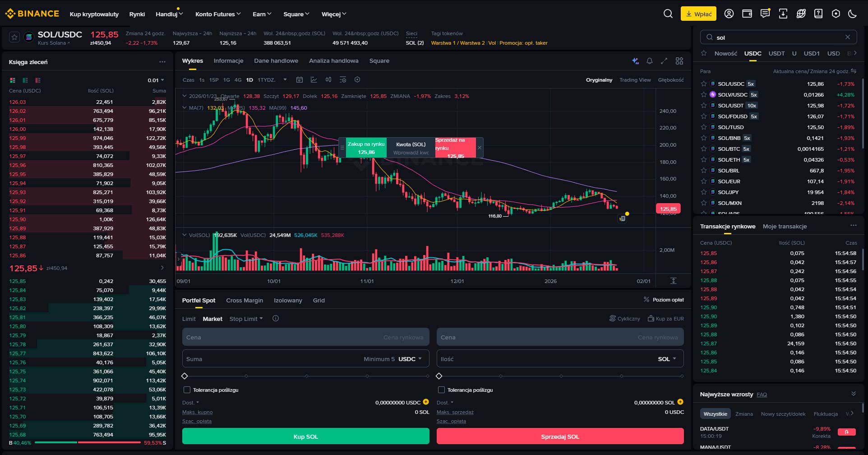Image resolution: width=868 pixels, height=455 pixels.
Task: Click the green Kup SOL button
Action: tap(305, 436)
